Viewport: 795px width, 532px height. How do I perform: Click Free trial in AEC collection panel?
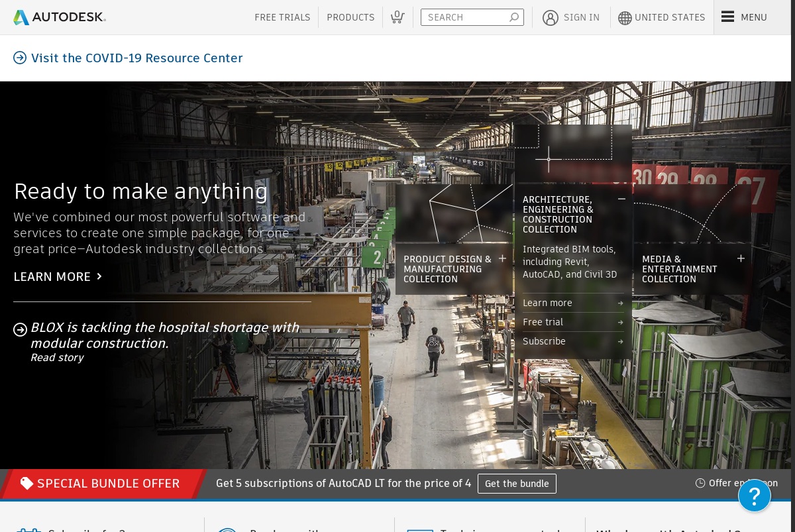(x=543, y=322)
